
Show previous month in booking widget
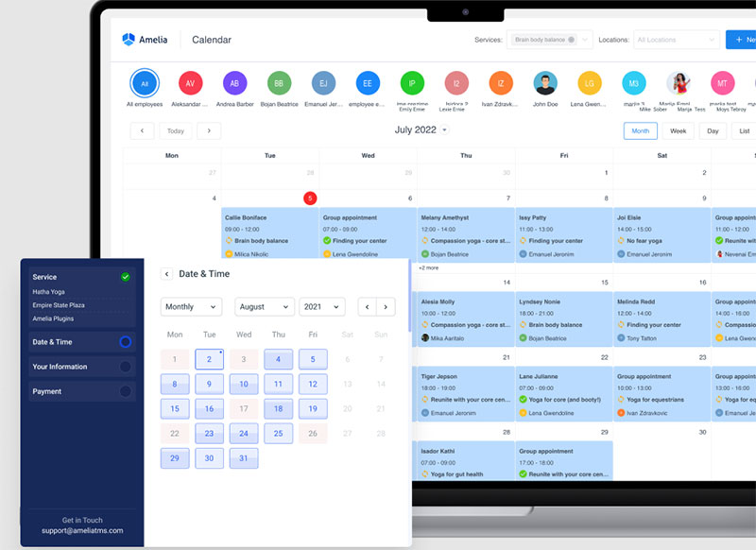click(x=368, y=306)
